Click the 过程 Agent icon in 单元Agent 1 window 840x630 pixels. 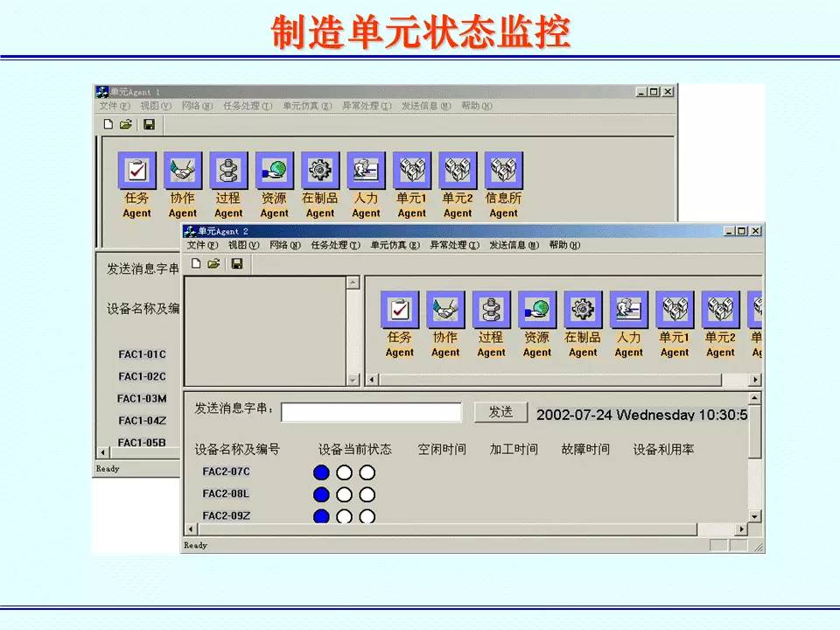click(x=228, y=171)
